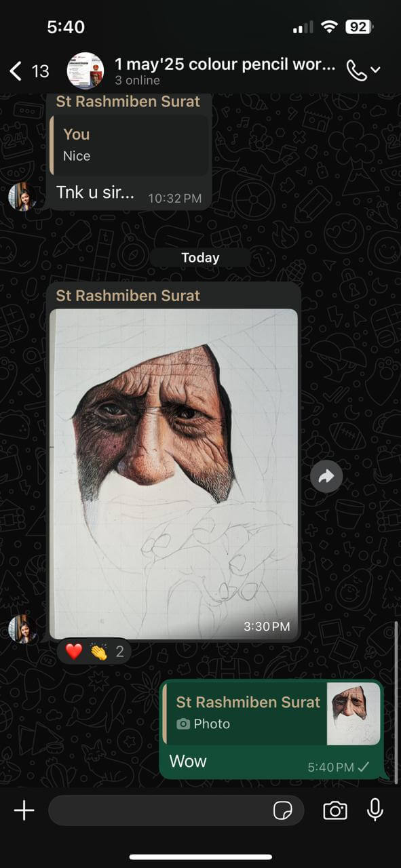The width and height of the screenshot is (401, 868).
Task: Tap the back arrow to chat list
Action: [x=16, y=71]
